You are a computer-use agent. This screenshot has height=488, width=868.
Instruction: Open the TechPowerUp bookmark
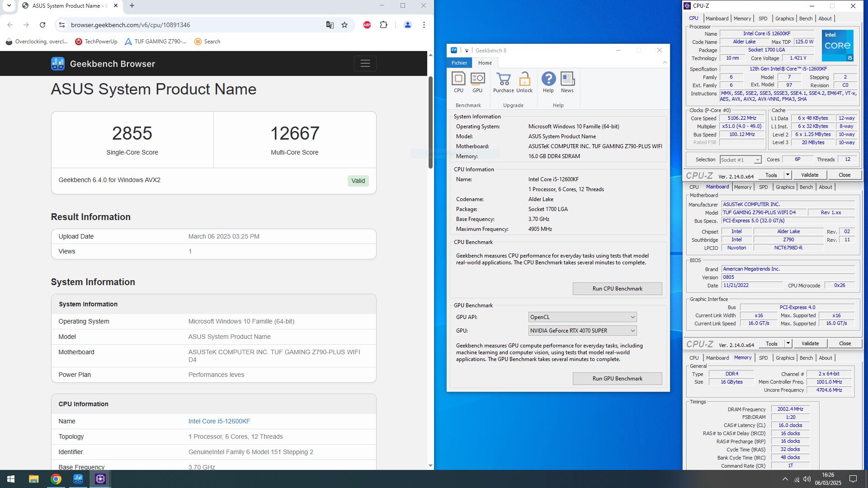[x=96, y=42]
